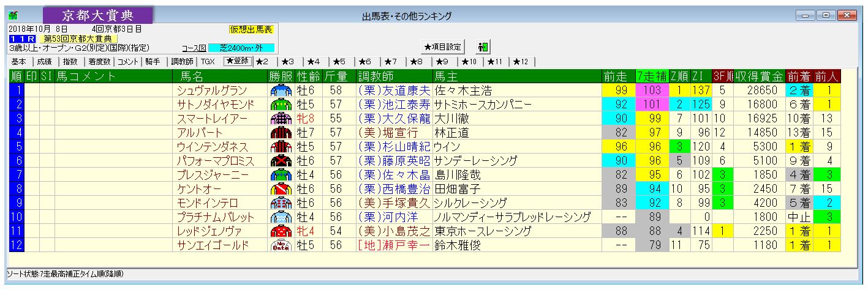The height and width of the screenshot is (290, 868).
Task: Click the silk icon for シュヴァルグラン
Action: pyautogui.click(x=281, y=90)
